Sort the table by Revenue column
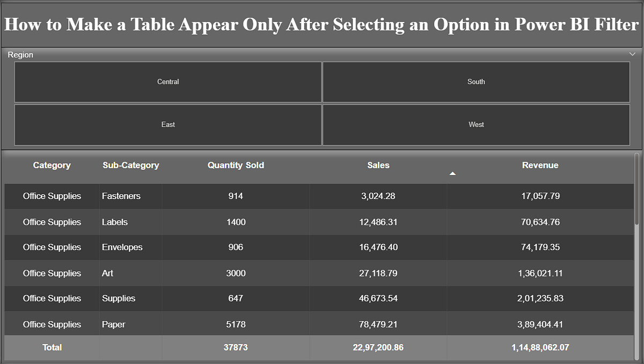Viewport: 644px width, 364px height. click(x=540, y=165)
